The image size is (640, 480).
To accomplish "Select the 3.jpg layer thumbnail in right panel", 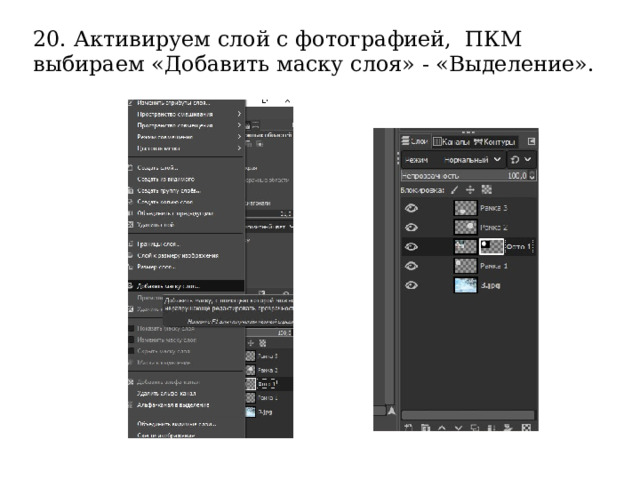I will pyautogui.click(x=465, y=285).
